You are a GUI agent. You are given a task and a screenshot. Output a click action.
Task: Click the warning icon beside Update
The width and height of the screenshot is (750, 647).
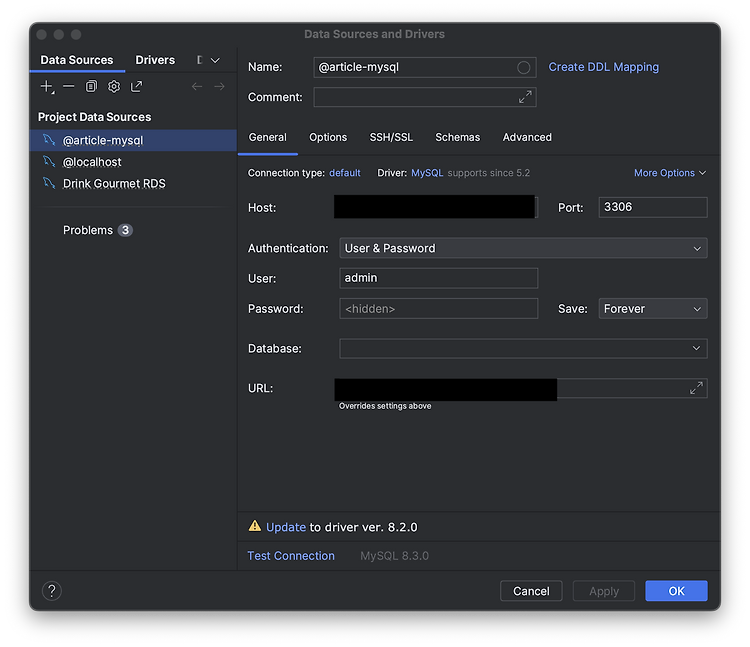pyautogui.click(x=254, y=526)
